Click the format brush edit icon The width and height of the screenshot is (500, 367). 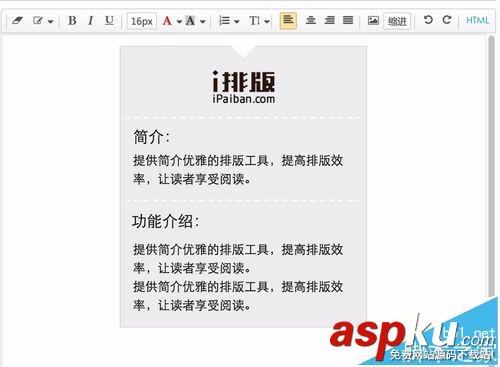pyautogui.click(x=38, y=21)
